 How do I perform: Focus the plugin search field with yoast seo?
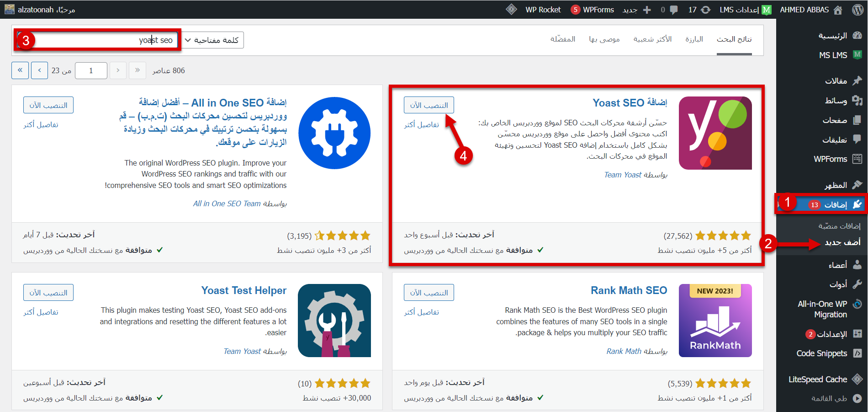click(x=97, y=40)
